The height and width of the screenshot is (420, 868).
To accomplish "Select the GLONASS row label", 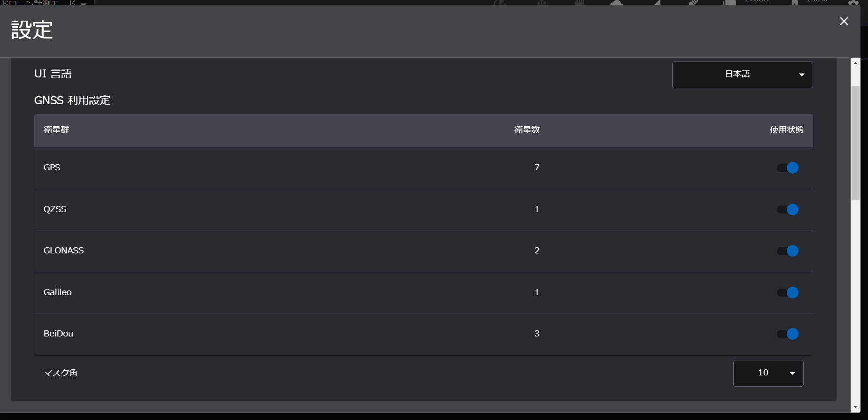I will (63, 251).
